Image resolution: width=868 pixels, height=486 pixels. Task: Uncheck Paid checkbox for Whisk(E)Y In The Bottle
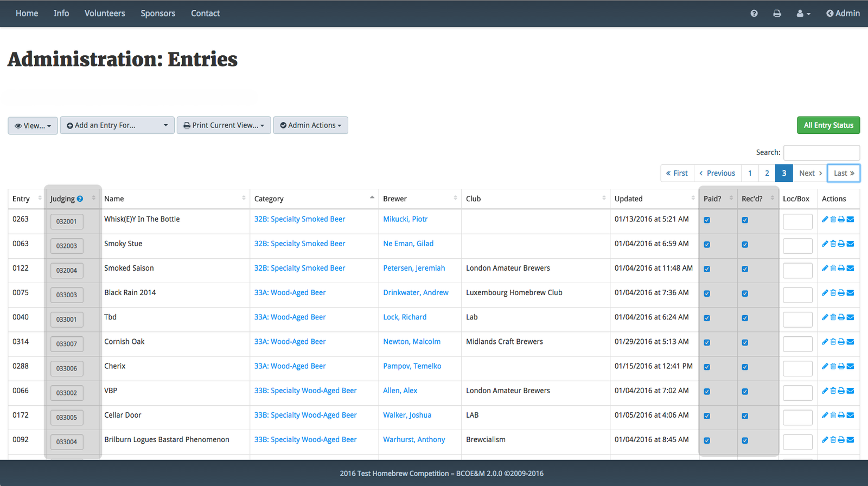707,220
